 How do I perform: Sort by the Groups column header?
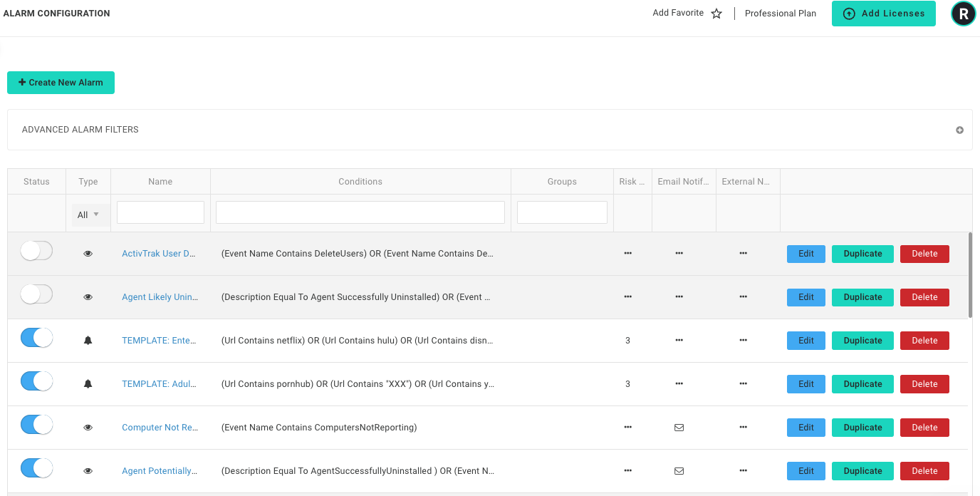[x=562, y=182]
